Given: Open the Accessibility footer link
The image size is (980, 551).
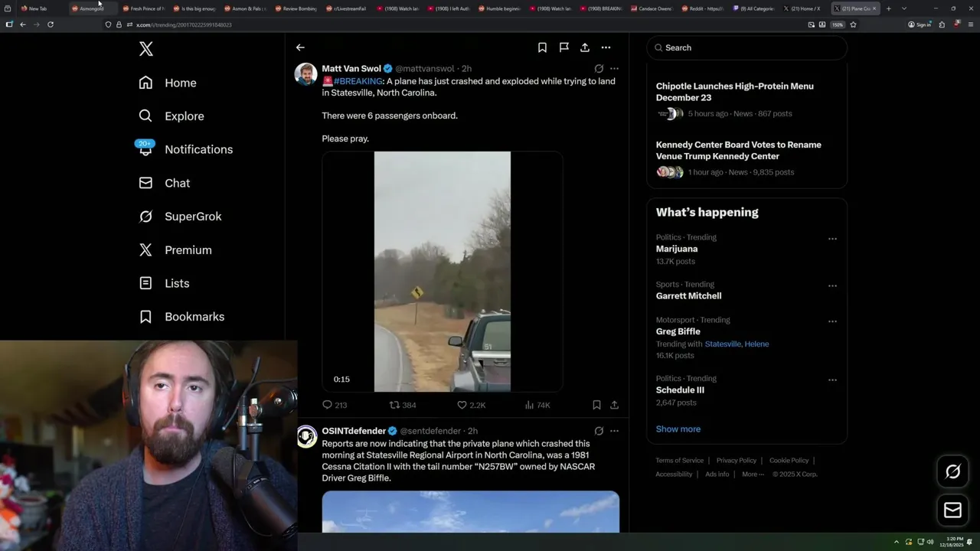Looking at the screenshot, I should [674, 474].
